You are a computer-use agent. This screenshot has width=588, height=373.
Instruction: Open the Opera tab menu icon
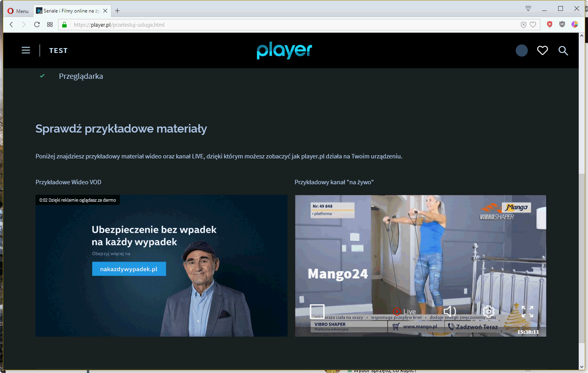click(x=528, y=8)
